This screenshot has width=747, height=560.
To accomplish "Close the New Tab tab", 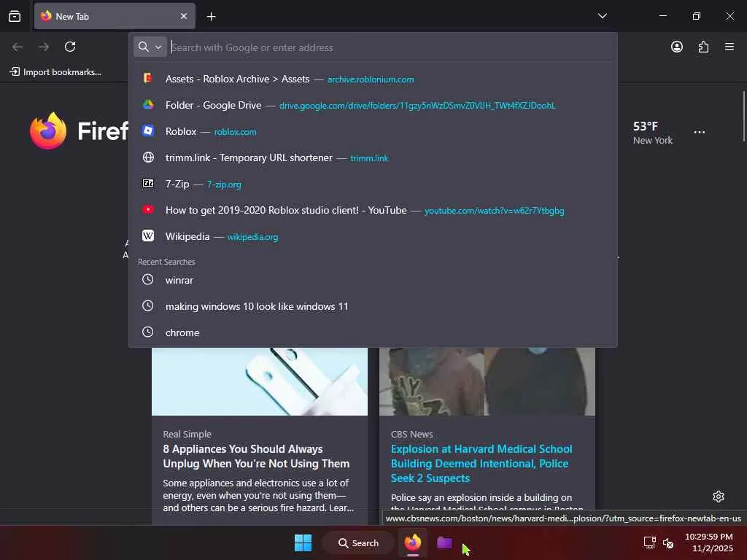I will [184, 16].
